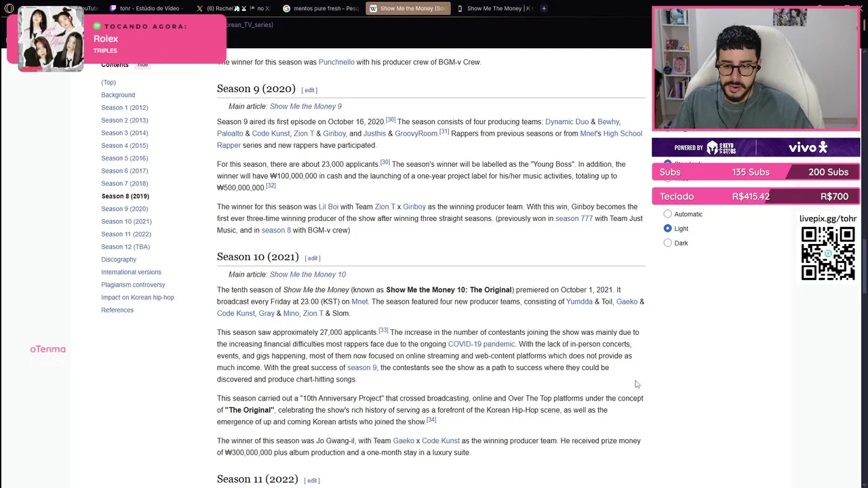This screenshot has height=488, width=868.
Task: Go to Discography in Contents
Action: 119,260
